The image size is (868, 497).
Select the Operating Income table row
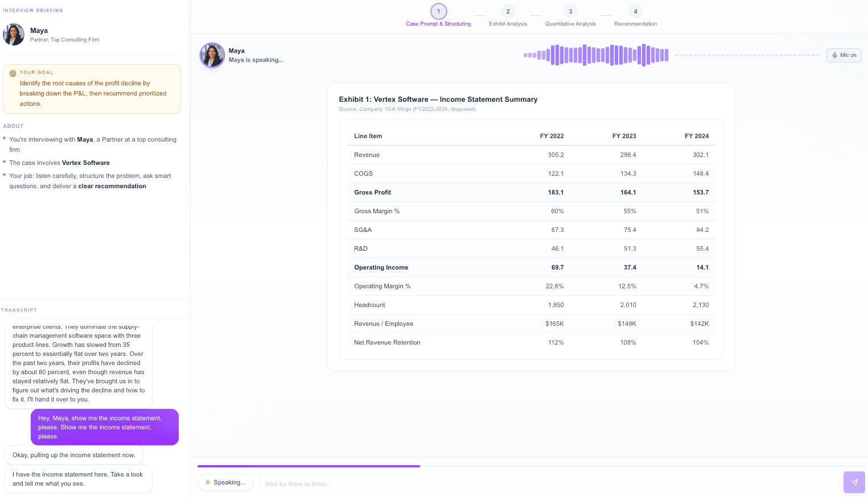pos(530,267)
